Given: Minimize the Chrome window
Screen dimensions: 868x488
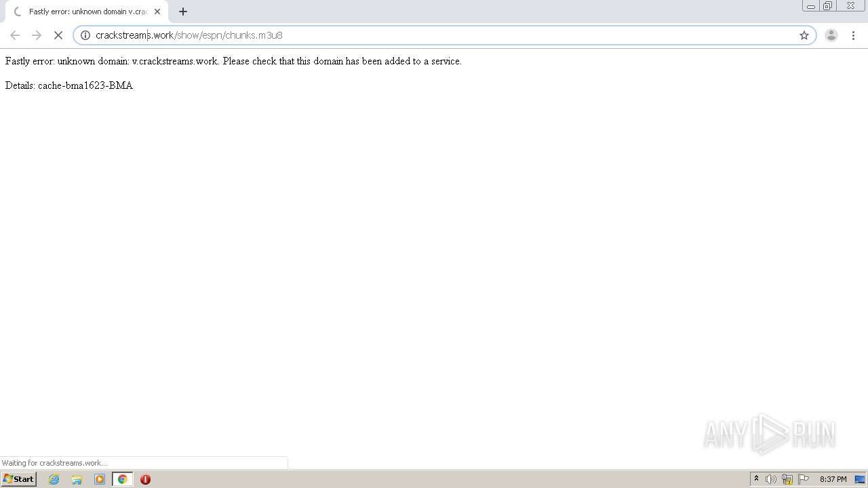Looking at the screenshot, I should [x=810, y=6].
